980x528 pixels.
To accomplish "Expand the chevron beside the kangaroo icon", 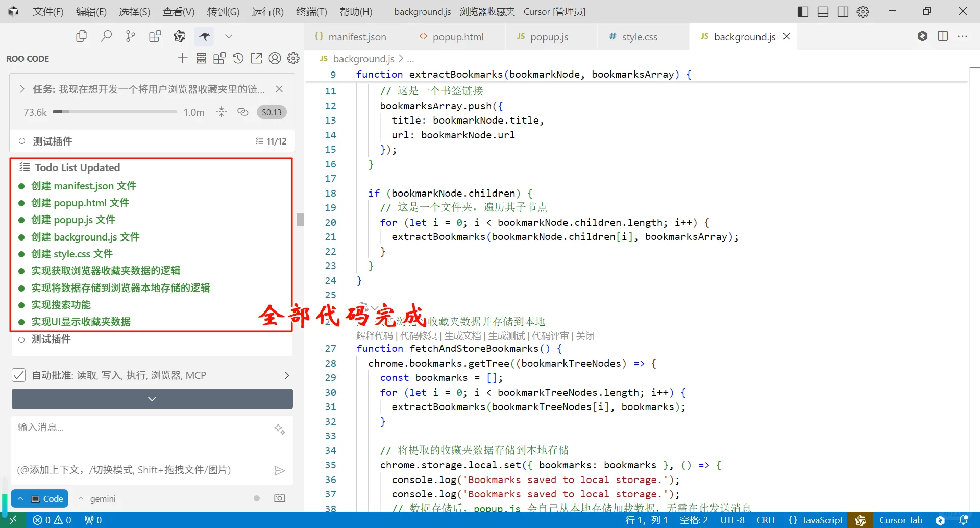I will [x=228, y=36].
